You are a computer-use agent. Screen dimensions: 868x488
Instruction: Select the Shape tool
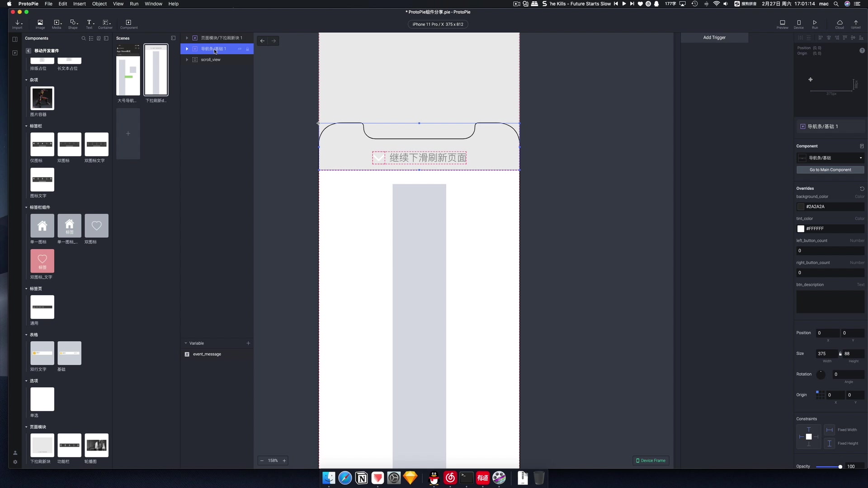pos(73,24)
